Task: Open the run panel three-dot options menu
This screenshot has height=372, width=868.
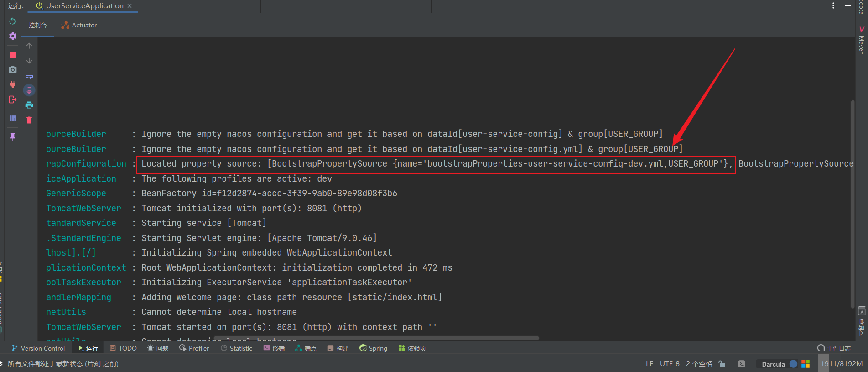Action: [x=833, y=5]
